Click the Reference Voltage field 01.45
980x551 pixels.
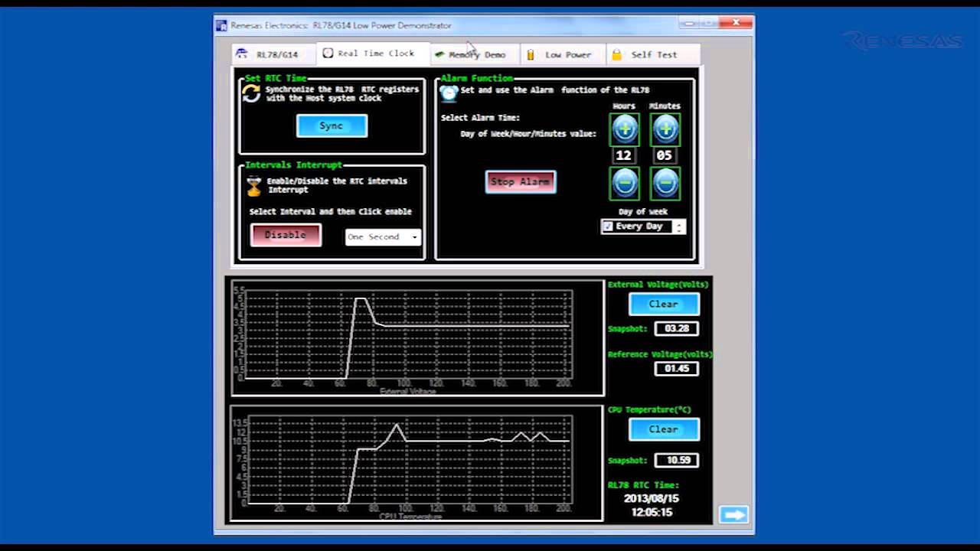pyautogui.click(x=677, y=368)
